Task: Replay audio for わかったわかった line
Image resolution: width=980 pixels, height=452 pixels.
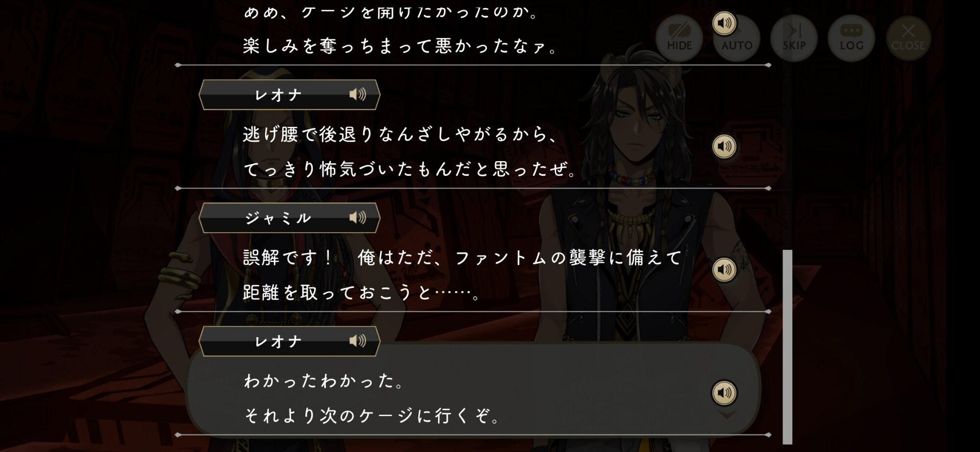Action: (x=724, y=393)
